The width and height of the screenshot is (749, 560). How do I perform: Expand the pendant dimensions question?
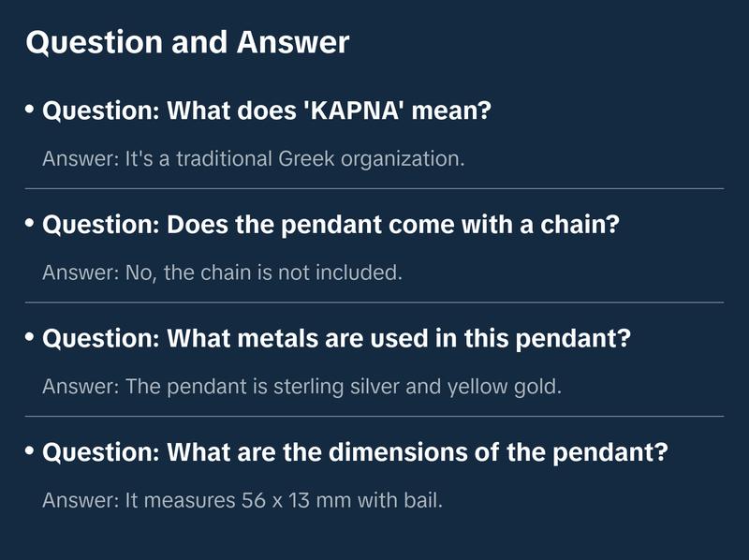(x=356, y=452)
